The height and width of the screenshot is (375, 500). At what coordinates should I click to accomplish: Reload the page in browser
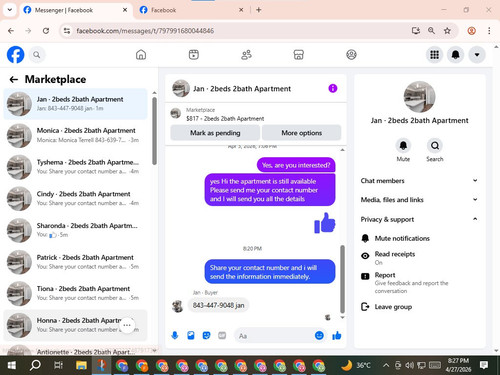[x=46, y=31]
